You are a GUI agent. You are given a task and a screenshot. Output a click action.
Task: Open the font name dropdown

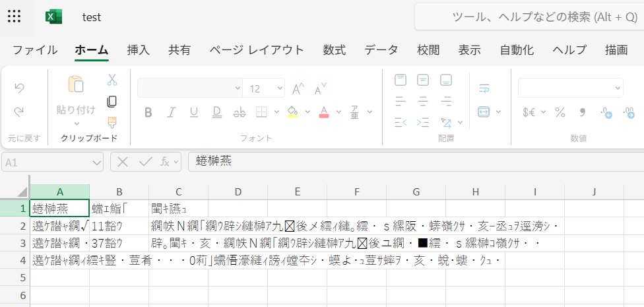(x=238, y=88)
